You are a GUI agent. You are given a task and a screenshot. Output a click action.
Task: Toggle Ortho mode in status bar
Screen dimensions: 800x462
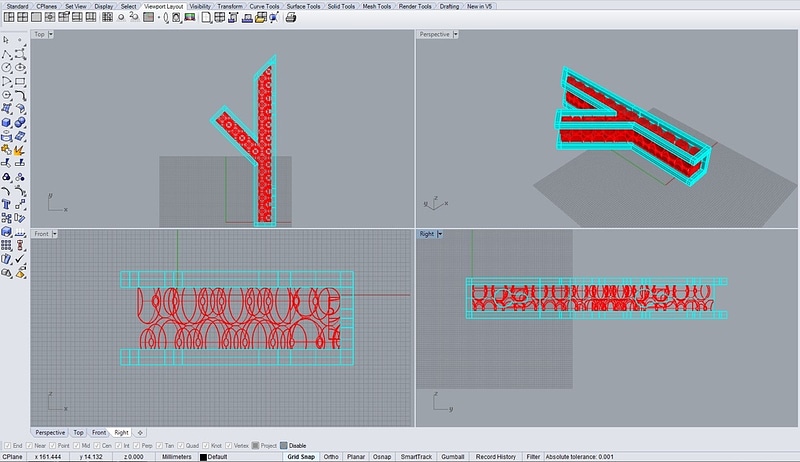pyautogui.click(x=331, y=457)
